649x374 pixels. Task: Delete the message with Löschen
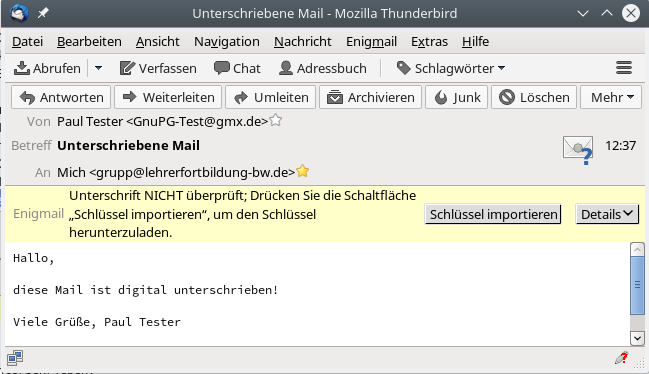point(534,97)
